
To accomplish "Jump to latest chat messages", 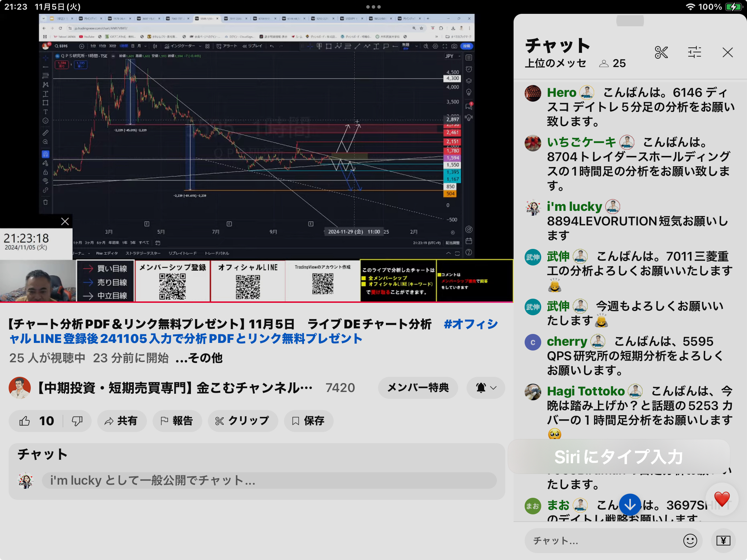I will coord(630,505).
